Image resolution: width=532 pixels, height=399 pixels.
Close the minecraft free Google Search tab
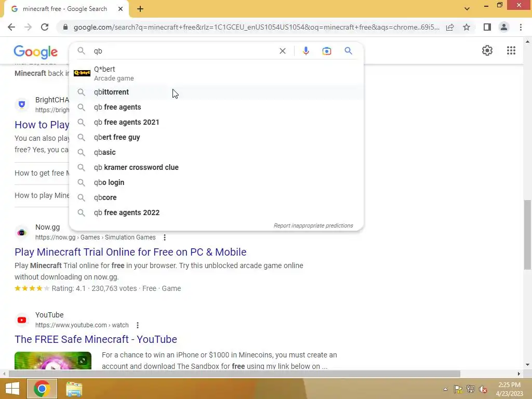pyautogui.click(x=121, y=9)
